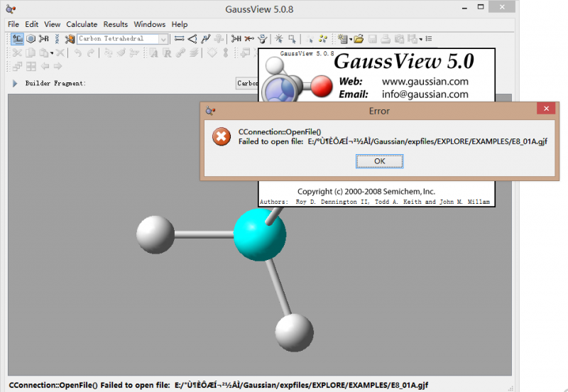This screenshot has width=568, height=392.
Task: Open the File menu
Action: point(13,24)
